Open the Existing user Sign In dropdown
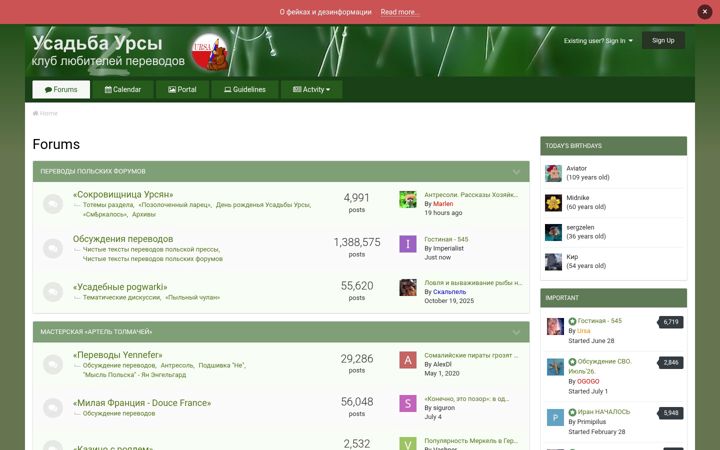This screenshot has height=450, width=720. (x=598, y=41)
